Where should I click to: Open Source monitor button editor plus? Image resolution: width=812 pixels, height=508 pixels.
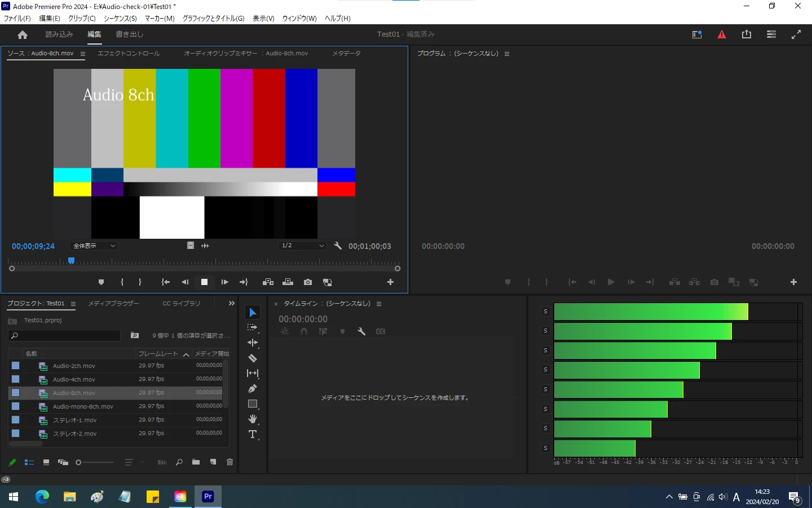click(390, 282)
